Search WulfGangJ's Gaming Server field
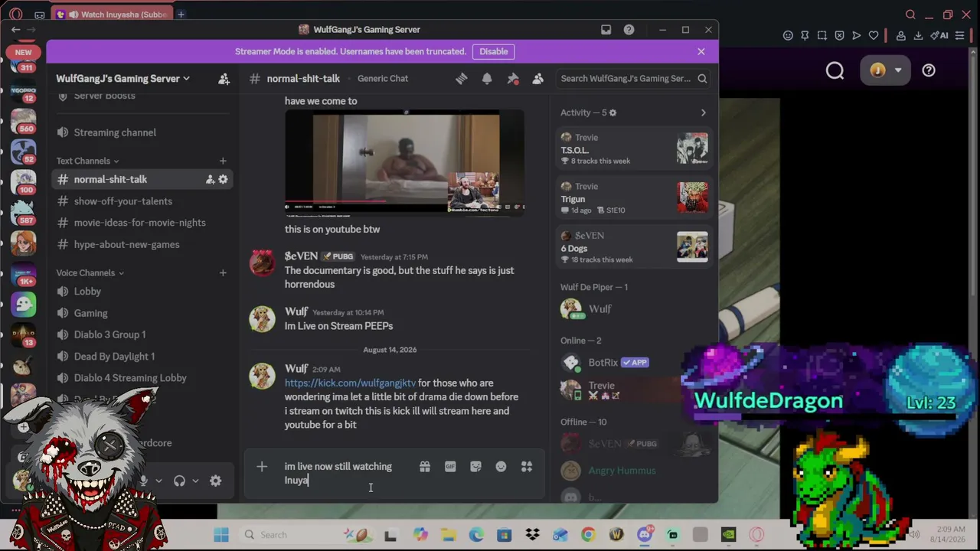The height and width of the screenshot is (551, 980). click(x=632, y=78)
